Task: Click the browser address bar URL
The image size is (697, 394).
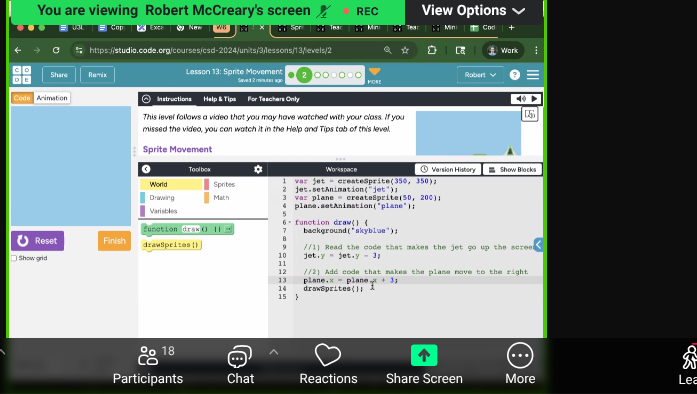Action: pyautogui.click(x=211, y=50)
